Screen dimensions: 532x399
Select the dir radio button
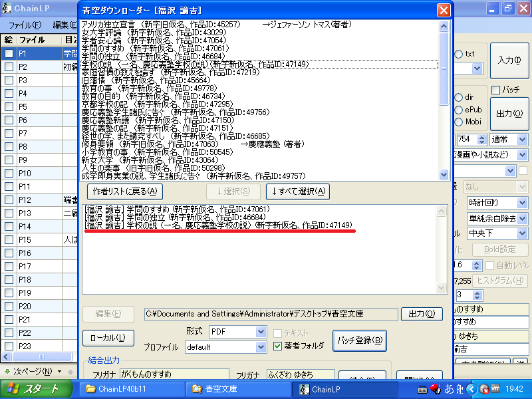459,97
